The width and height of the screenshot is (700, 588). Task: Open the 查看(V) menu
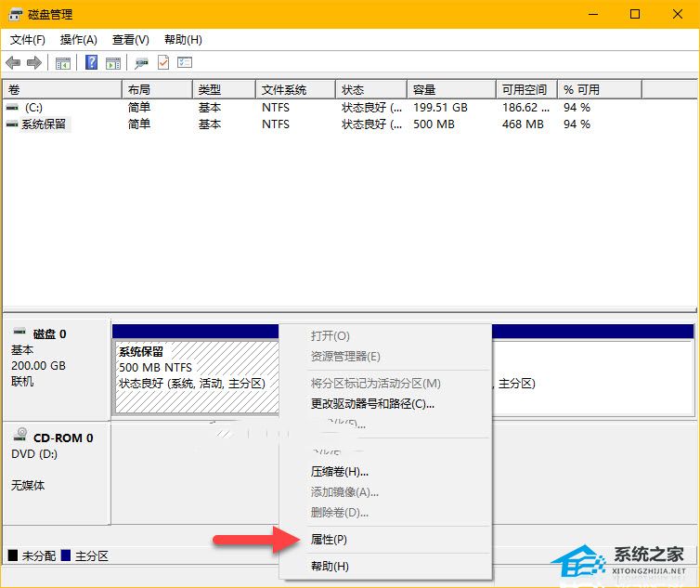(x=130, y=40)
